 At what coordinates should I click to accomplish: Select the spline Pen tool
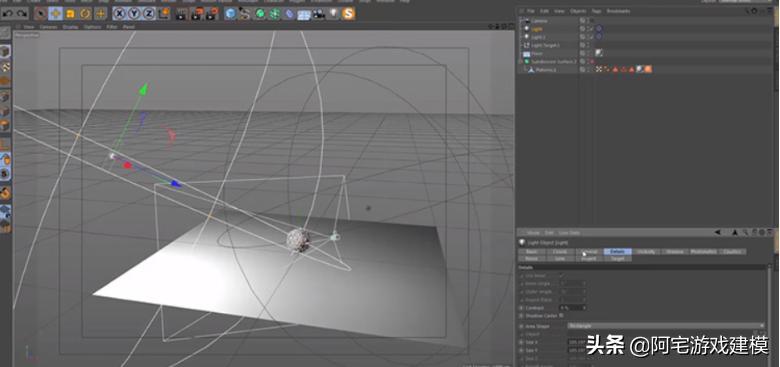click(244, 13)
